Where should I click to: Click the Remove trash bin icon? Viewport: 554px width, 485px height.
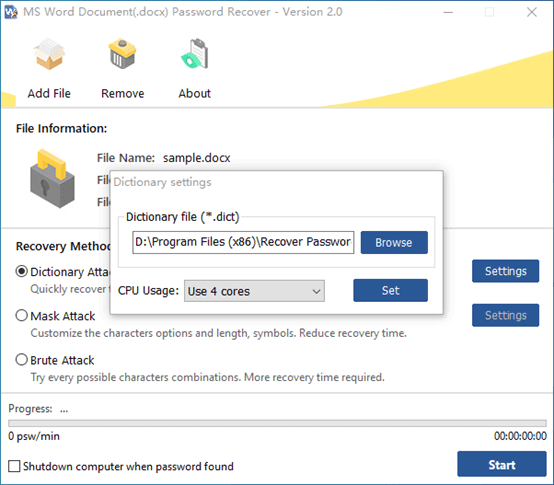[x=122, y=53]
